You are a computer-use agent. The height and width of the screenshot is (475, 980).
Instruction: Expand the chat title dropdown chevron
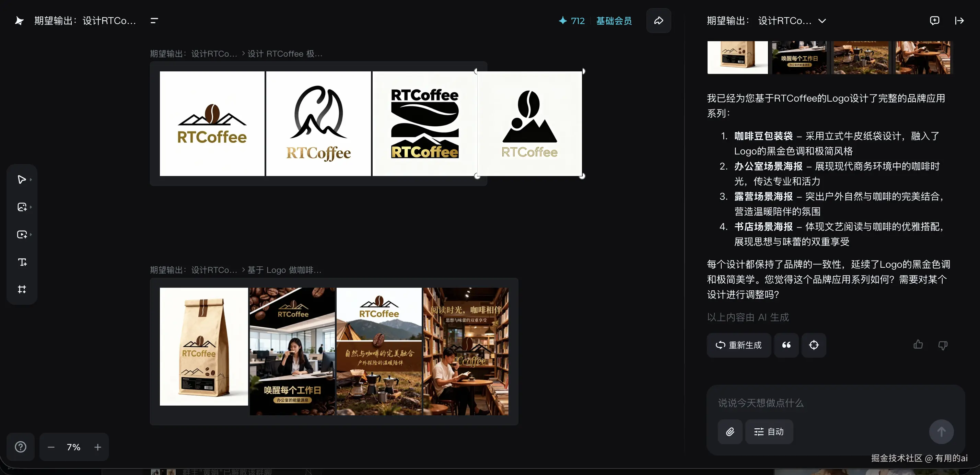point(822,21)
